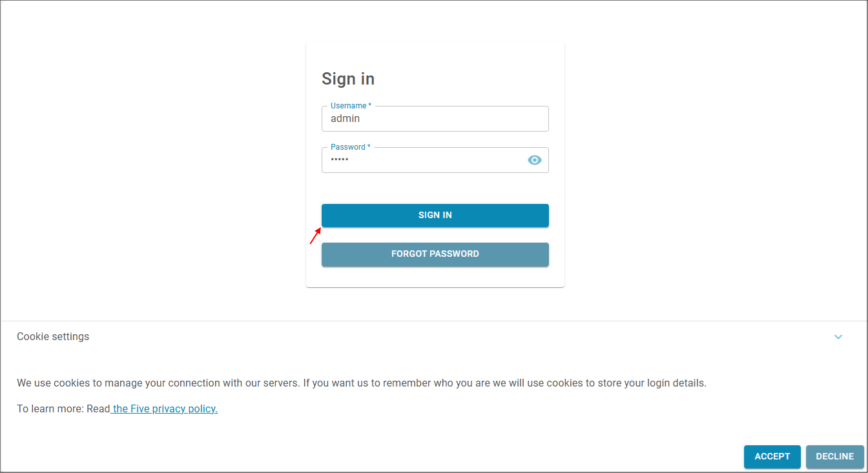Click the Username * floating label
This screenshot has height=473, width=868.
point(351,106)
